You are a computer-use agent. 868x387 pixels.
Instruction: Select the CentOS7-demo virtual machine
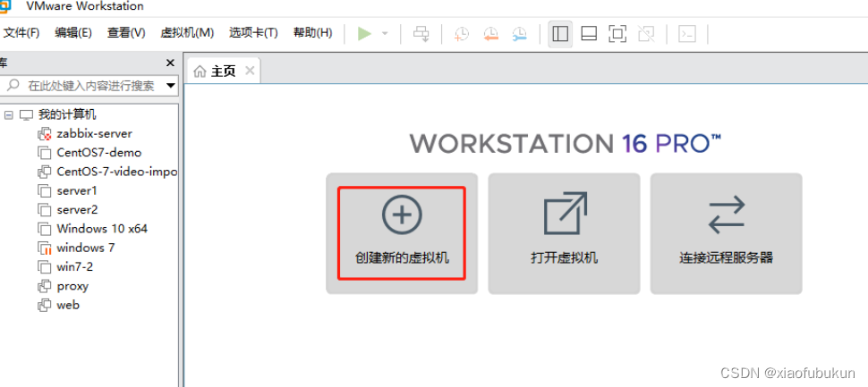[x=99, y=153]
